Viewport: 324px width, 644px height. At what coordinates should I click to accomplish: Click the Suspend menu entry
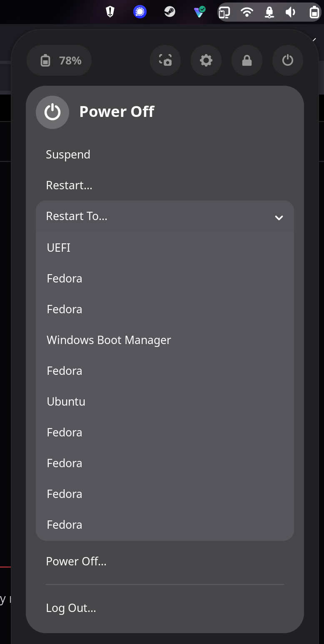(68, 154)
